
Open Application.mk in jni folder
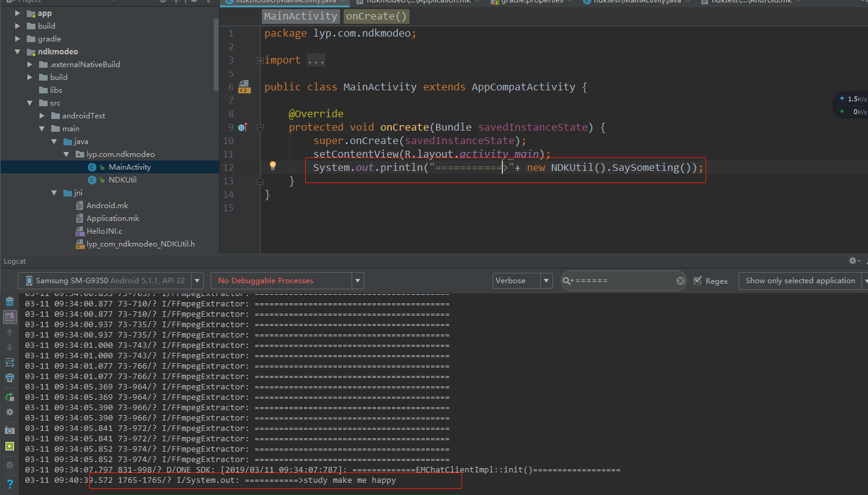click(x=113, y=218)
